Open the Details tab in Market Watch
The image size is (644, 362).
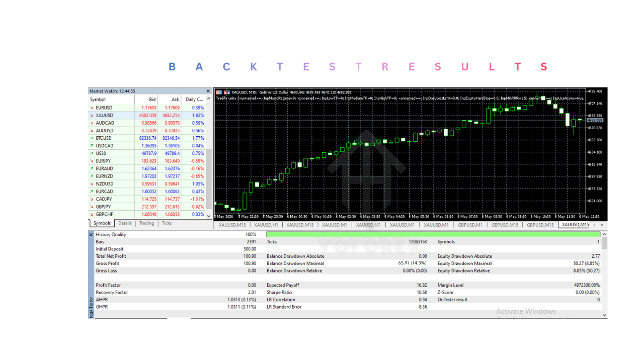(x=125, y=223)
